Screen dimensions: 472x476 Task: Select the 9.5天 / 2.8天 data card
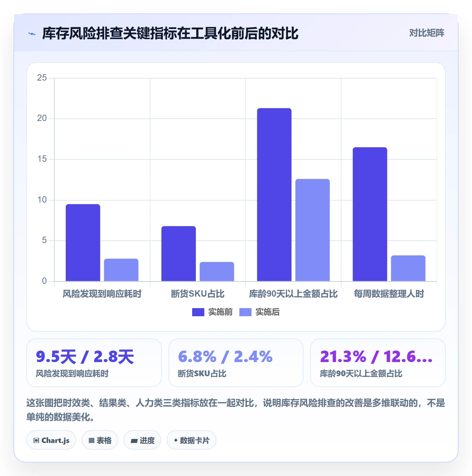(x=94, y=363)
